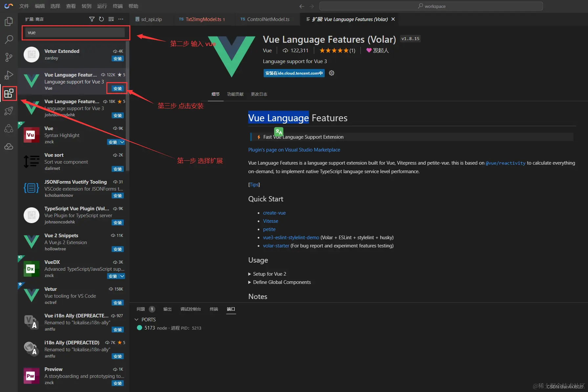Open Source Control icon

point(9,57)
